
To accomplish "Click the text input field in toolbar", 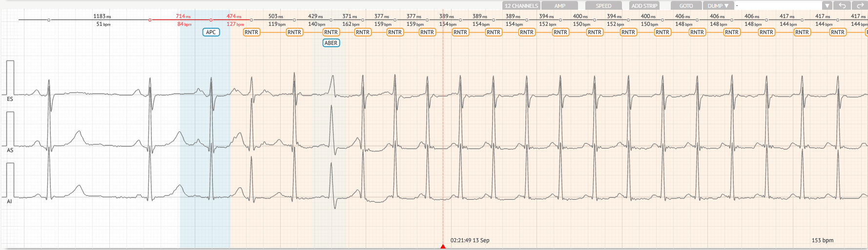I will click(x=778, y=6).
